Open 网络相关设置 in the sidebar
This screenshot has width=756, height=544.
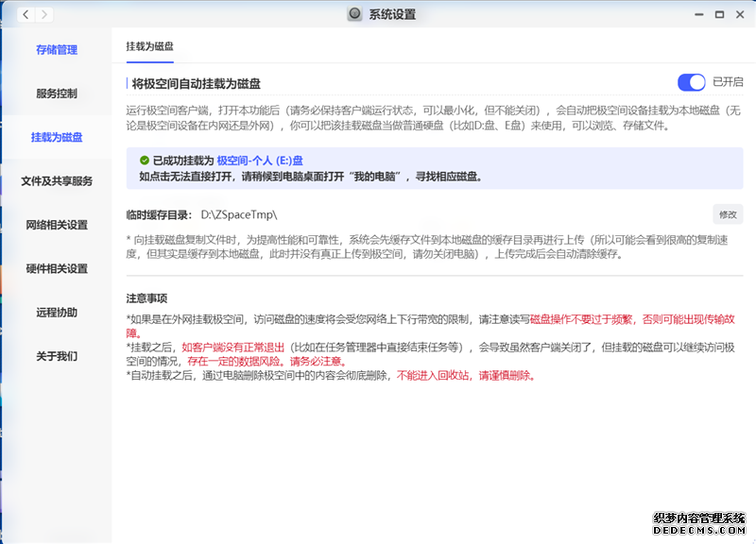[57, 225]
